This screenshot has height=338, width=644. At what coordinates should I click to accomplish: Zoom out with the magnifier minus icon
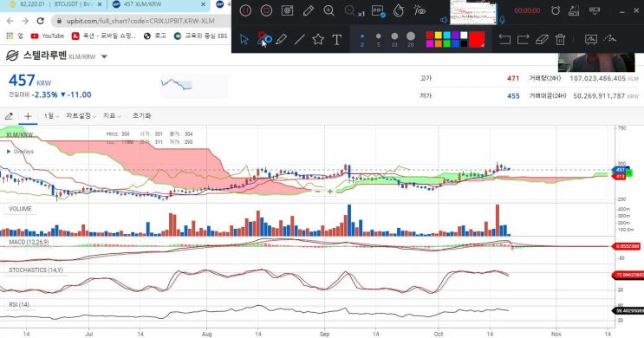coord(350,10)
